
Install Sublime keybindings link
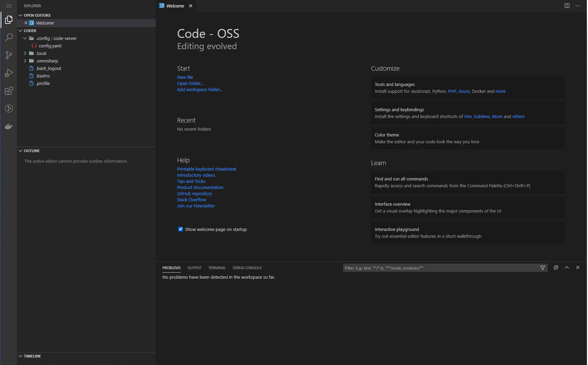(x=482, y=117)
